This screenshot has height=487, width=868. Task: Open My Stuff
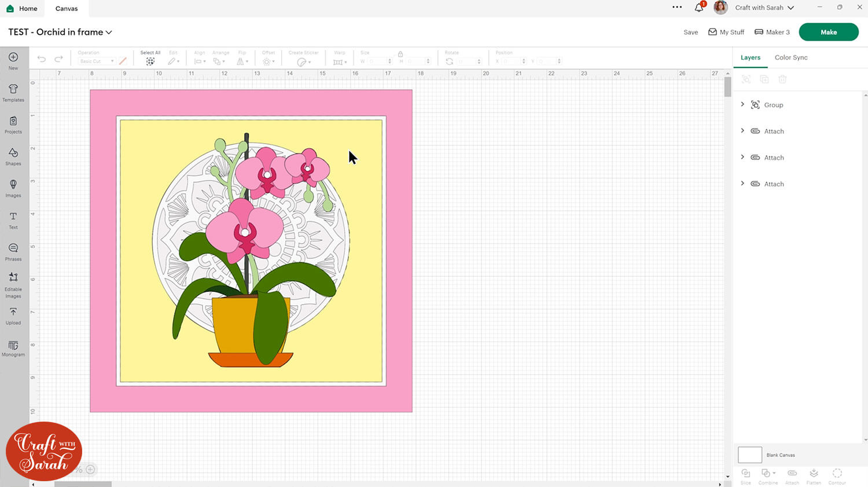(726, 32)
